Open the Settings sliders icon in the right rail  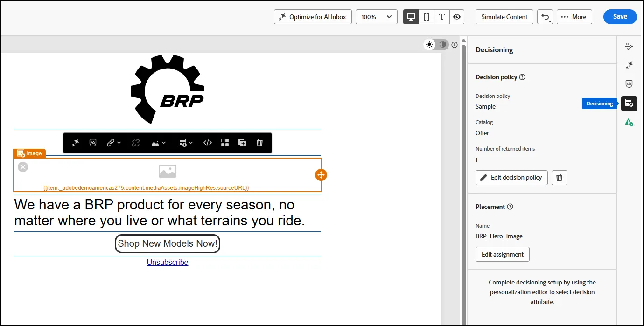tap(629, 46)
